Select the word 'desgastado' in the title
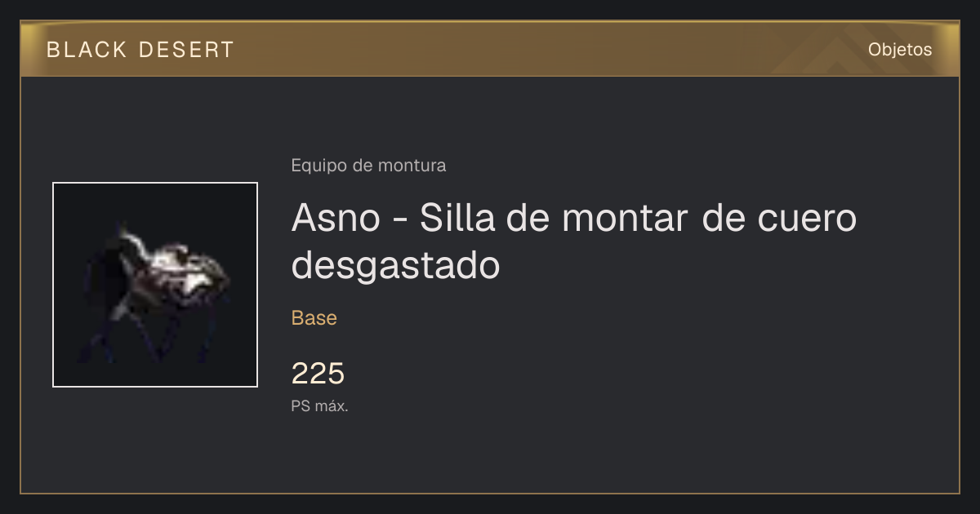This screenshot has height=514, width=980. [x=395, y=266]
